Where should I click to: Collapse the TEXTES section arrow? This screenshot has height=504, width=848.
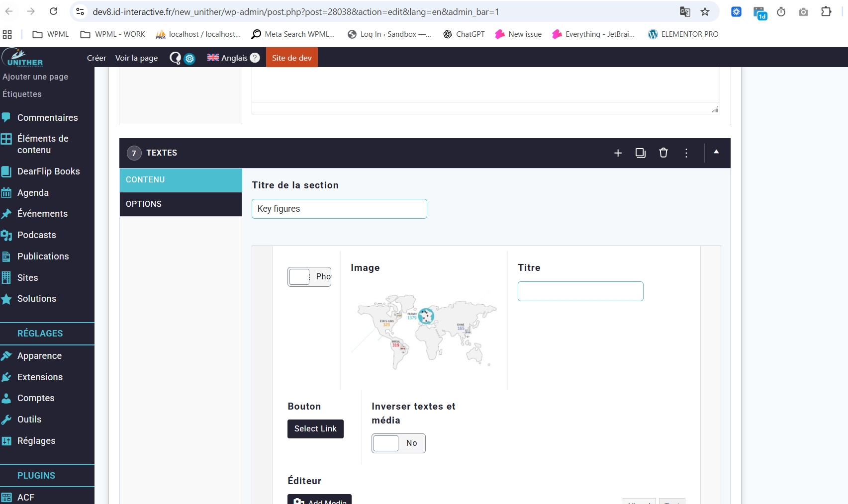(x=716, y=152)
